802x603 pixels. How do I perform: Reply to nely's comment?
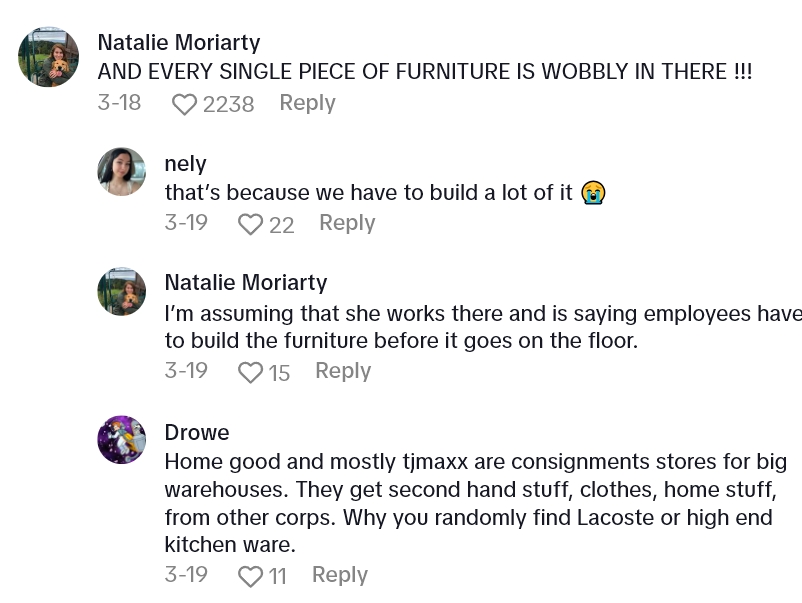347,223
